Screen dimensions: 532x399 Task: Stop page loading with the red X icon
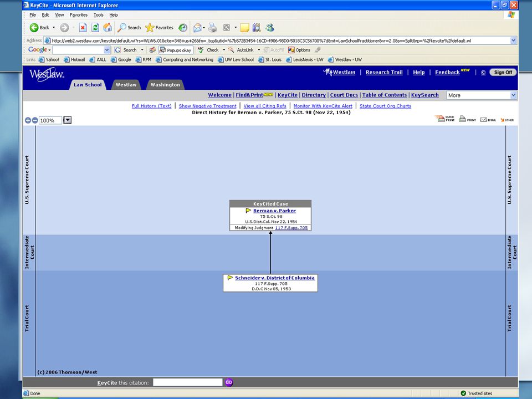tap(83, 28)
